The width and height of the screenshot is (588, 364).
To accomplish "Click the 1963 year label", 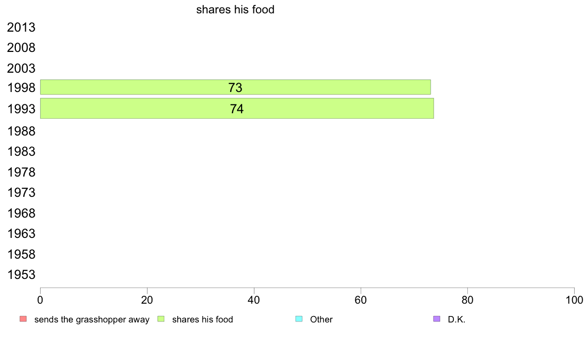I will (x=21, y=233).
